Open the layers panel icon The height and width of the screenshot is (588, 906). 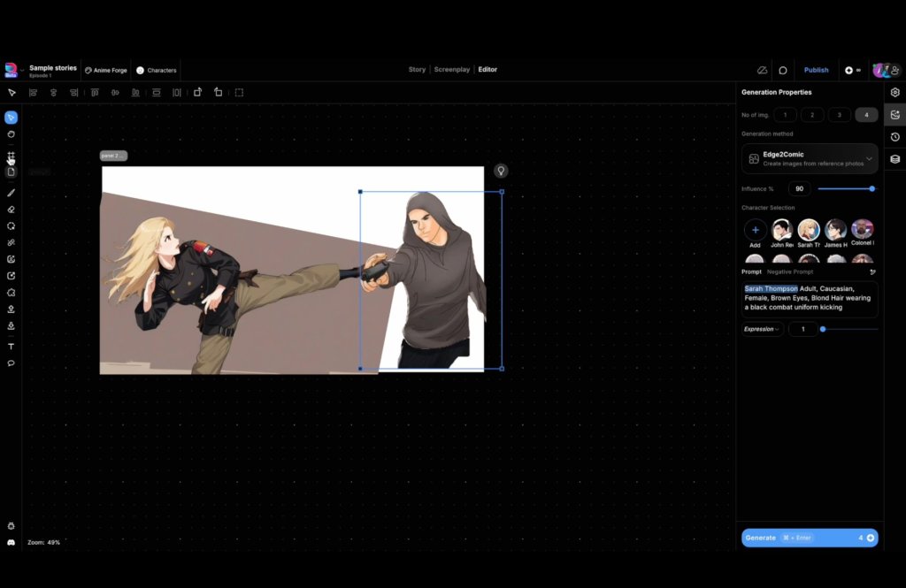pyautogui.click(x=894, y=159)
